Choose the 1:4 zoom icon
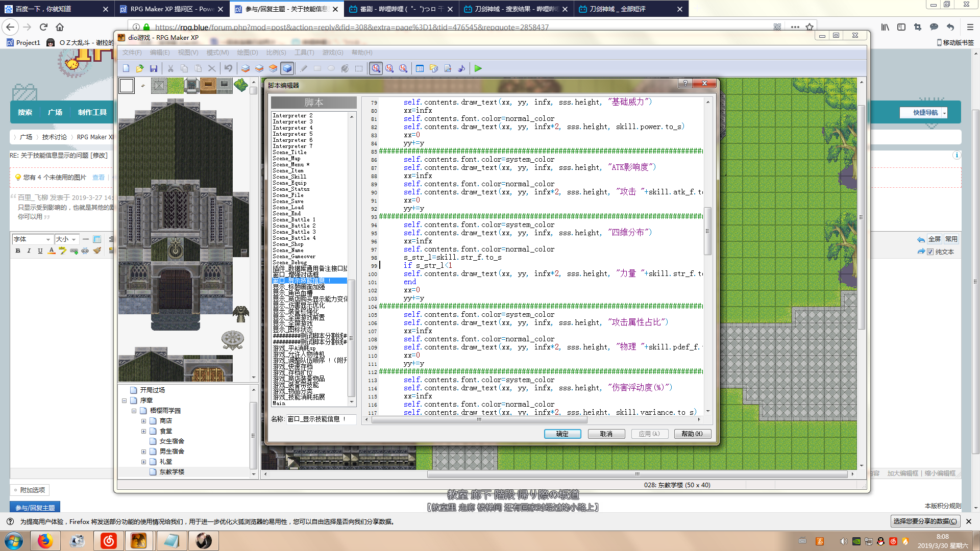The height and width of the screenshot is (551, 980). click(x=403, y=68)
